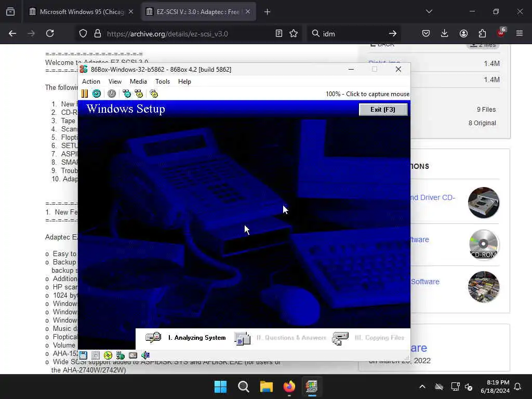Close the EZ-SCSI browser tab
The image size is (532, 399).
click(x=248, y=12)
